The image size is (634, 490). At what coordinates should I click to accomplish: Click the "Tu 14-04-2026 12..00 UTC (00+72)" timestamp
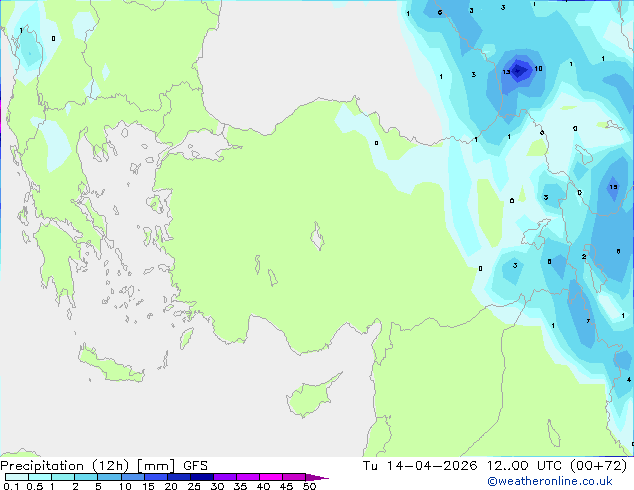pos(495,466)
